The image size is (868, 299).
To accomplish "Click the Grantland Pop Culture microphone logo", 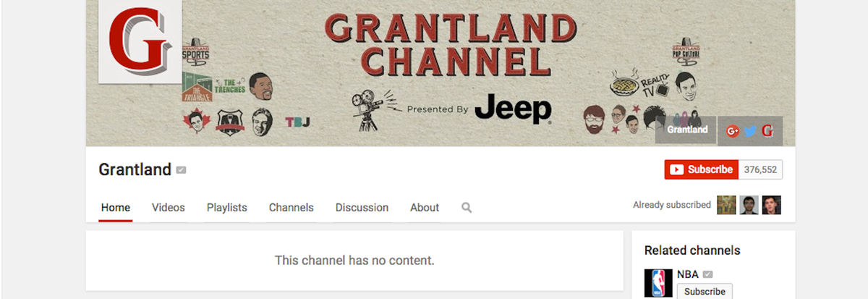I will click(x=686, y=52).
